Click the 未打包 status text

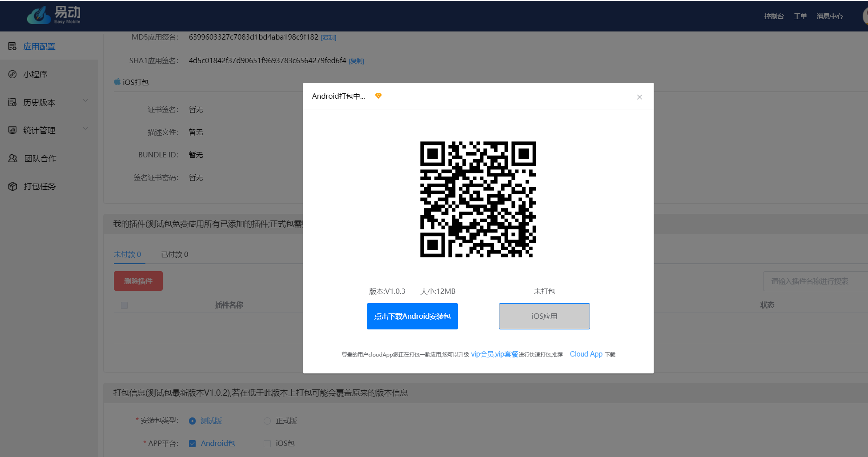[x=544, y=291]
